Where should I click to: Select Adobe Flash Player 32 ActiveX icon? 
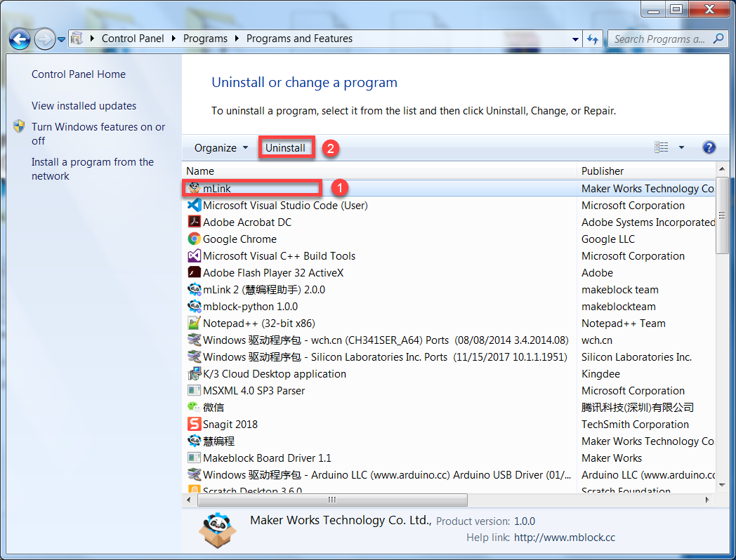click(194, 272)
